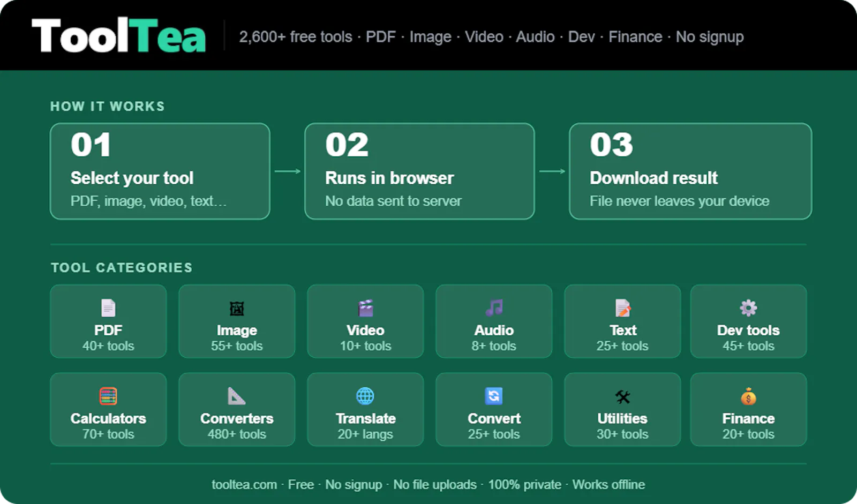Click '55+ tools' under Image
The height and width of the screenshot is (504, 857).
tap(237, 346)
